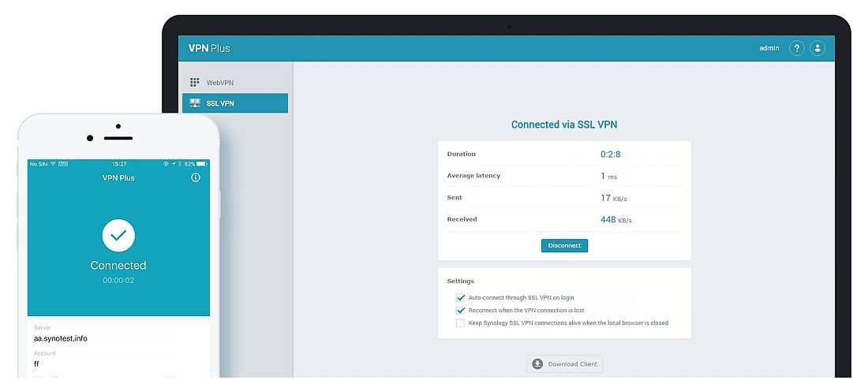Click the Average latency label

473,175
